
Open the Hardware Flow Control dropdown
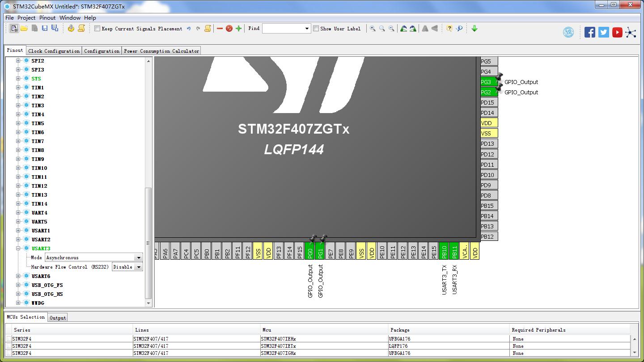[x=139, y=267]
